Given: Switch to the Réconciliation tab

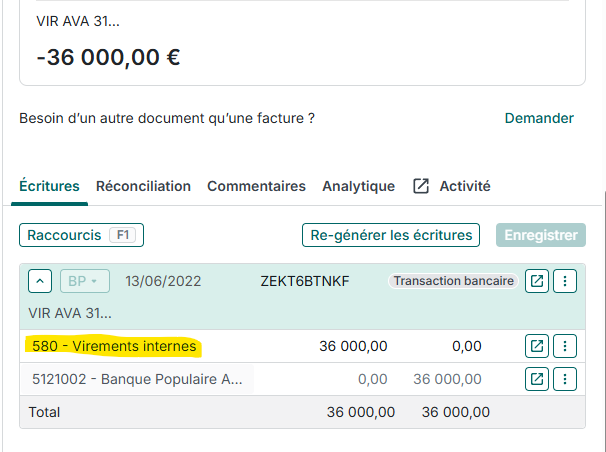Looking at the screenshot, I should 143,186.
